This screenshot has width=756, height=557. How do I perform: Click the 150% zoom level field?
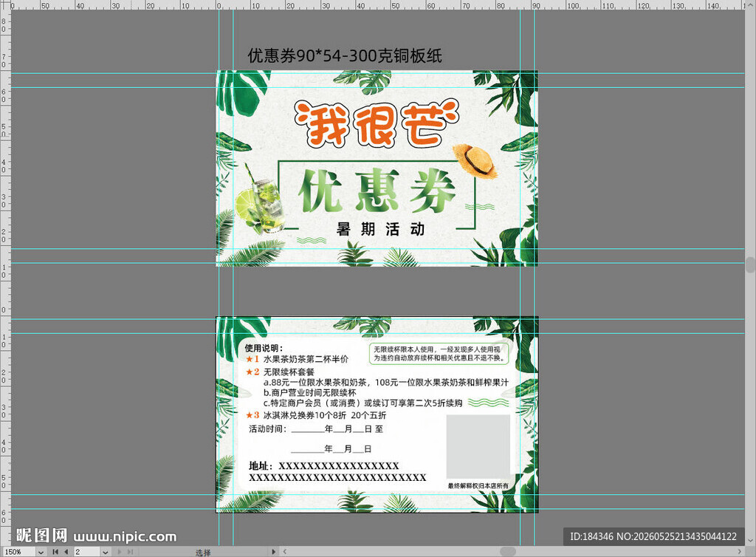(19, 552)
